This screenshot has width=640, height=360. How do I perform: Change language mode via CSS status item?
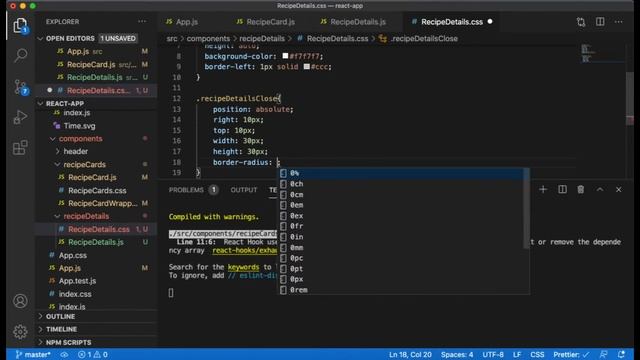click(x=537, y=354)
